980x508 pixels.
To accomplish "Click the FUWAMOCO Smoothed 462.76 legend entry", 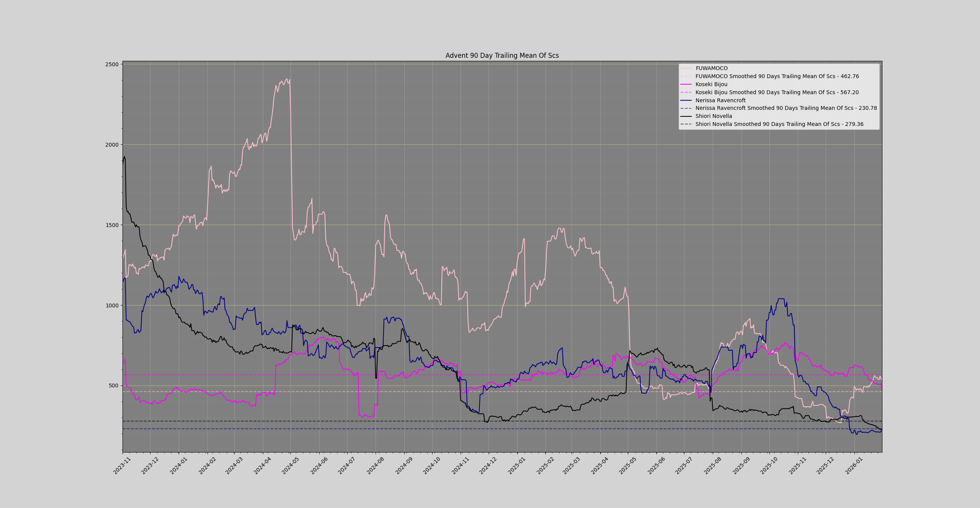I will coord(777,76).
